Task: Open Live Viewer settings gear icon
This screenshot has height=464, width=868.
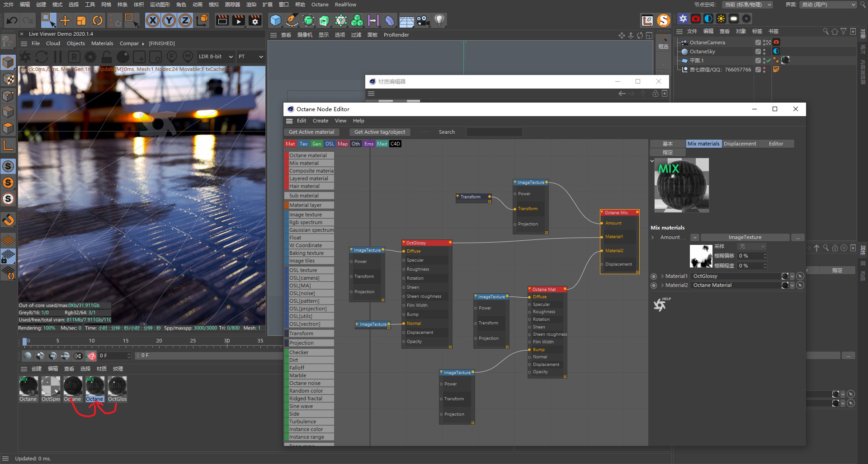Action: [90, 57]
